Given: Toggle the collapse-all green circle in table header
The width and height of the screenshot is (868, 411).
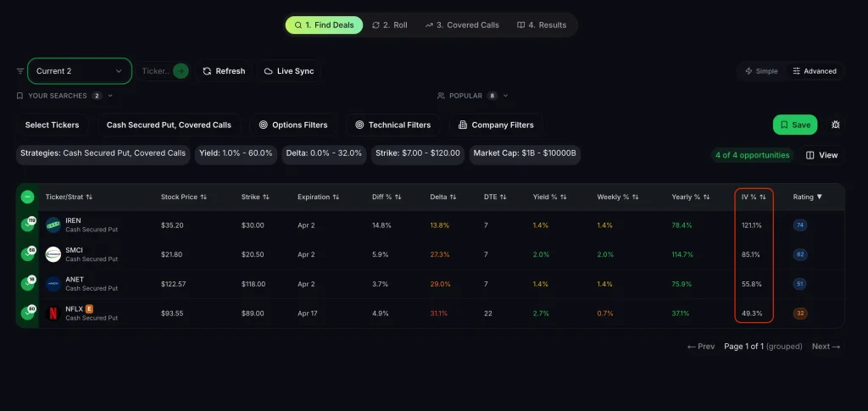Looking at the screenshot, I should pyautogui.click(x=27, y=197).
